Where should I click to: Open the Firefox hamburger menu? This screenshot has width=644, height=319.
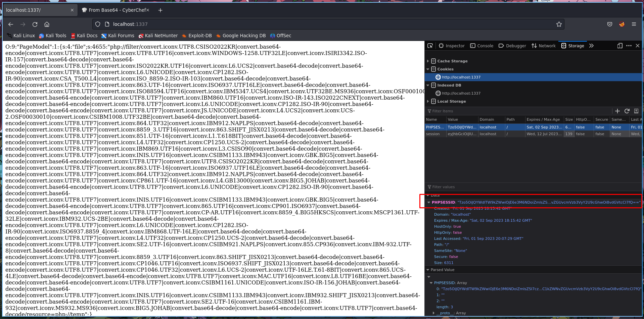(x=634, y=24)
